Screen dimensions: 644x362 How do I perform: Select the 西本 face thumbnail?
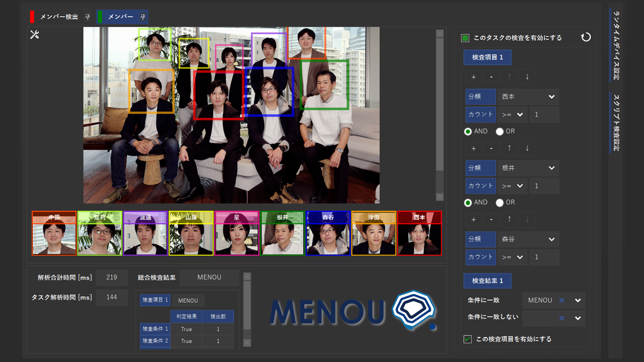click(420, 233)
